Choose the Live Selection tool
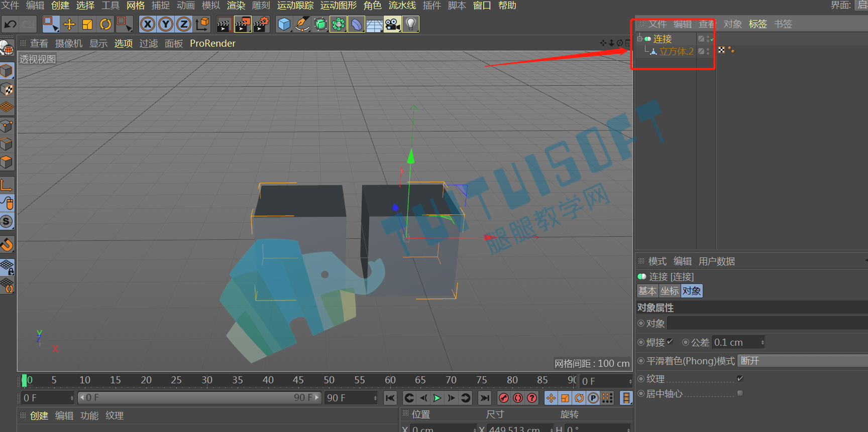 click(x=51, y=24)
